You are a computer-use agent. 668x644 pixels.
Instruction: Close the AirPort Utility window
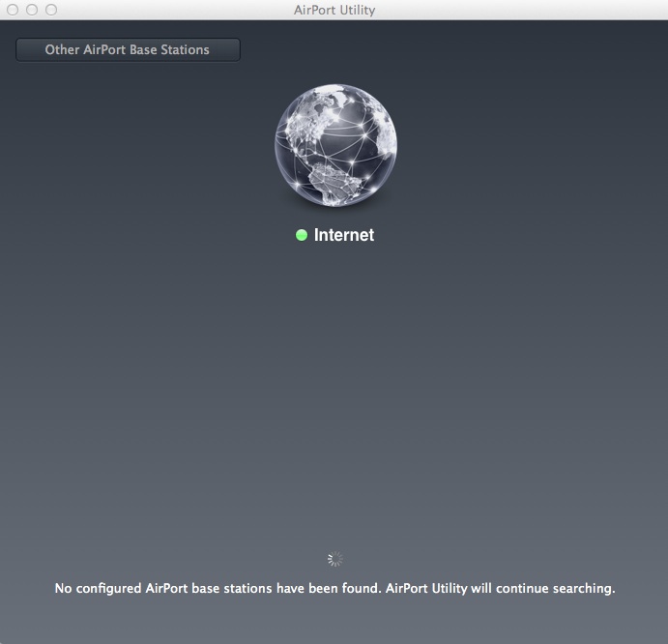(13, 10)
